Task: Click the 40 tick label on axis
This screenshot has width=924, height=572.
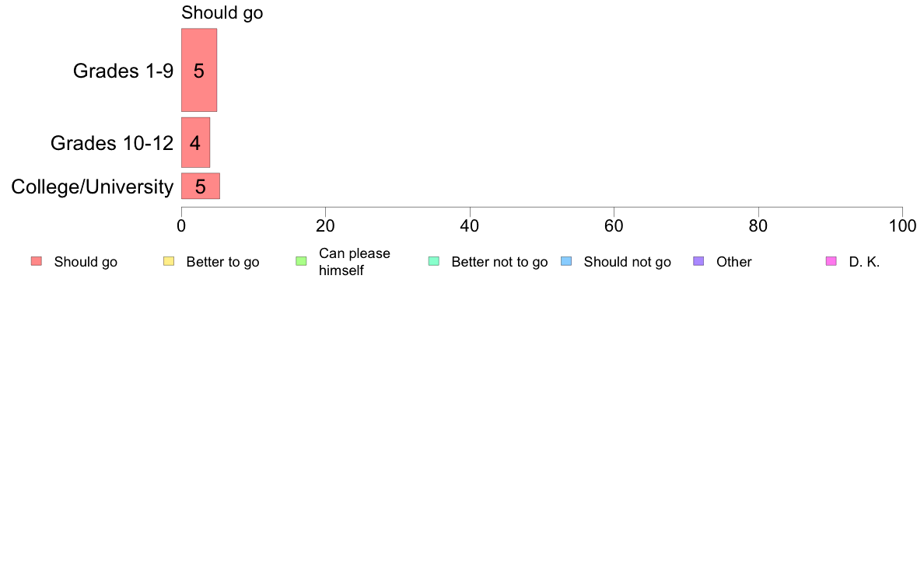Action: click(470, 226)
